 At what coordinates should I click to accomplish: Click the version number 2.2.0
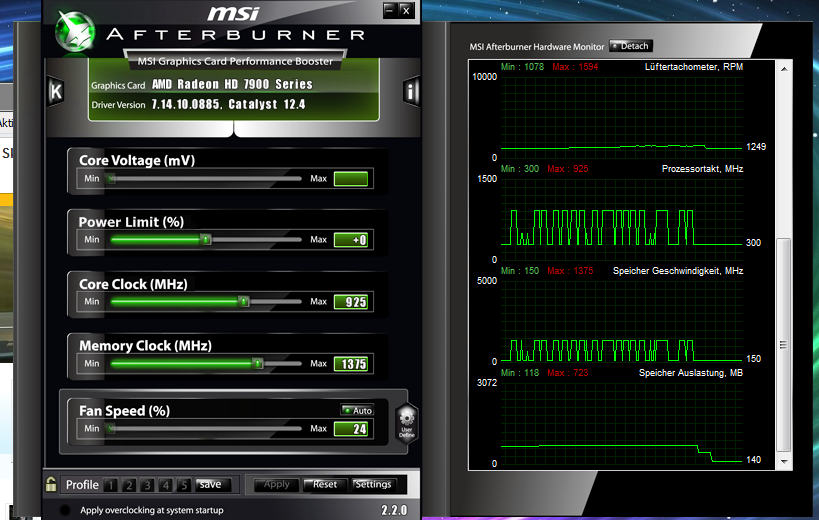pos(394,510)
